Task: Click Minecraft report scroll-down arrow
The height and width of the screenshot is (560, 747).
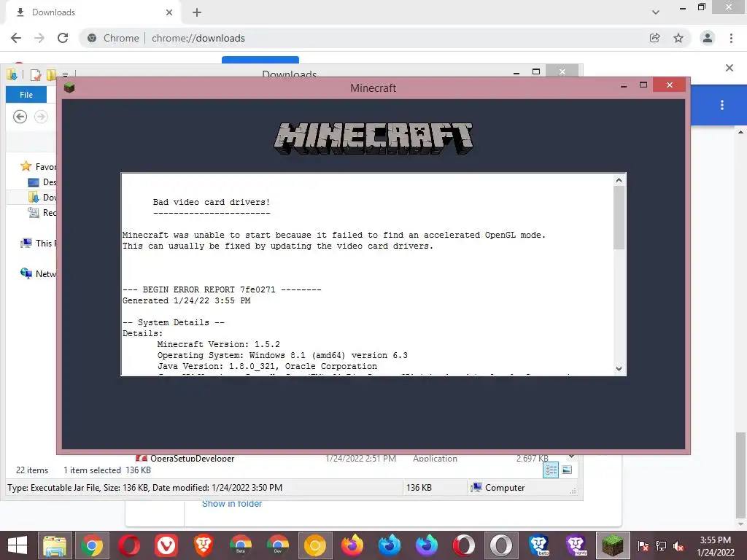Action: (x=619, y=368)
